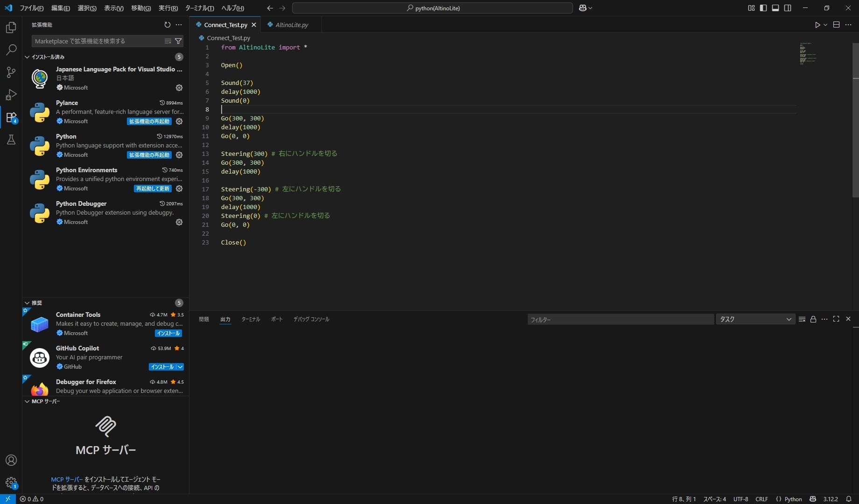This screenshot has height=504, width=859.
Task: Collapse the インストール済み section
Action: [27, 57]
